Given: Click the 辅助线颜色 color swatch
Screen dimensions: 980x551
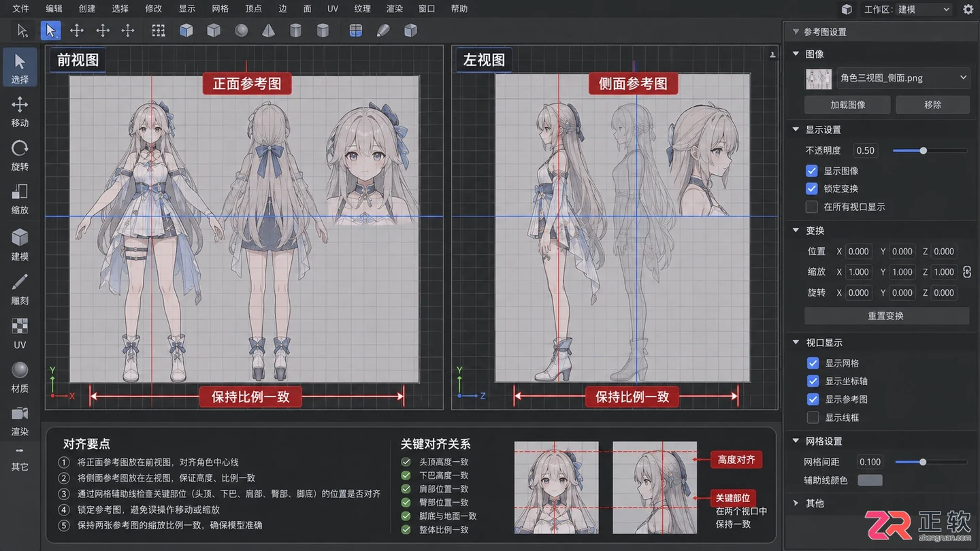Looking at the screenshot, I should [870, 480].
